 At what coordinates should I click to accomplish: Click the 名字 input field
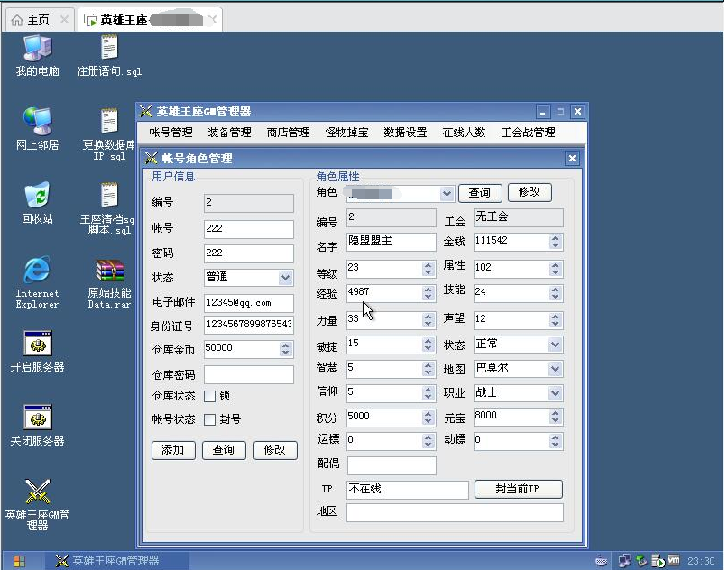(391, 242)
